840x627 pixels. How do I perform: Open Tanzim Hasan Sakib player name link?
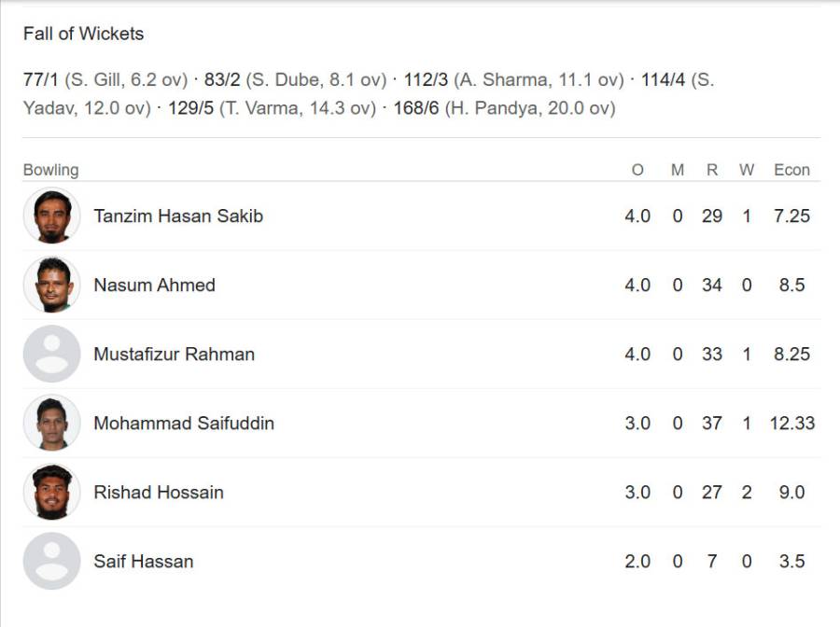pyautogui.click(x=178, y=216)
